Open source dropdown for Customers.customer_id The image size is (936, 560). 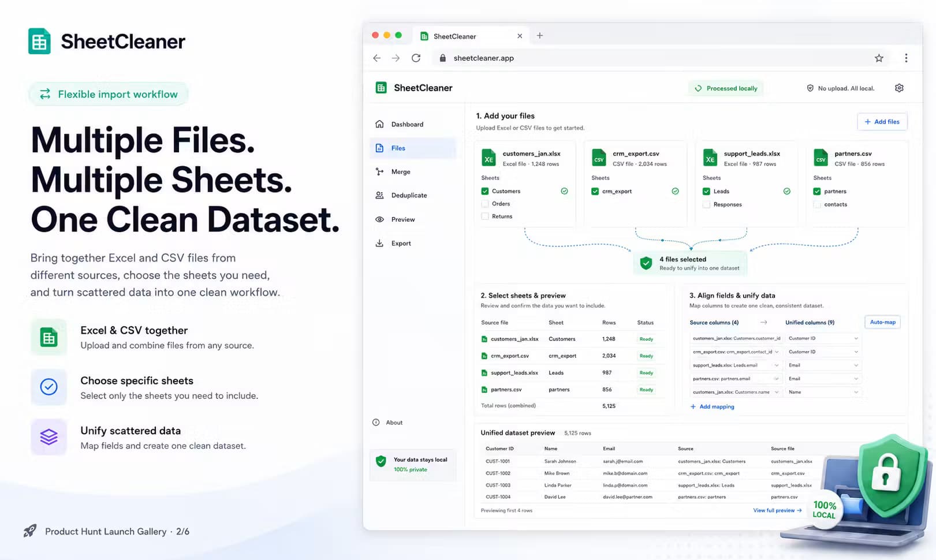736,338
